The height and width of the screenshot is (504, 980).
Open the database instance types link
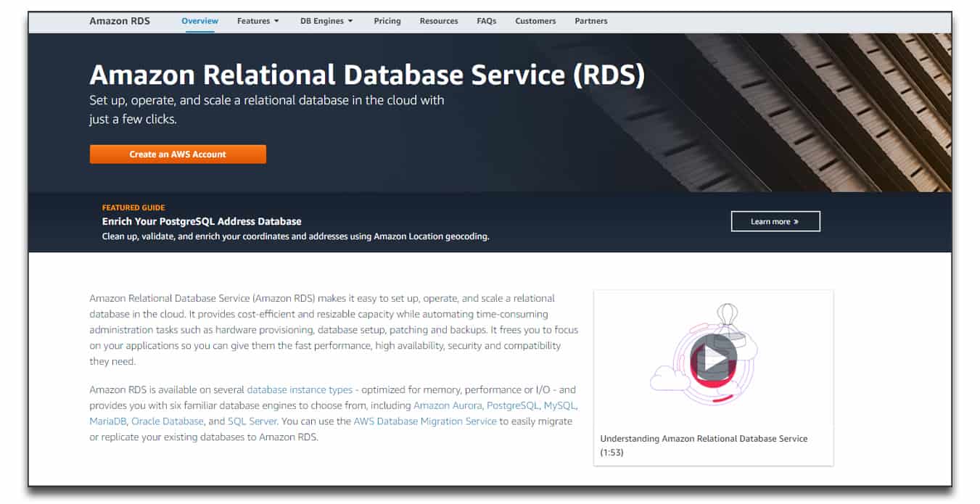point(300,389)
